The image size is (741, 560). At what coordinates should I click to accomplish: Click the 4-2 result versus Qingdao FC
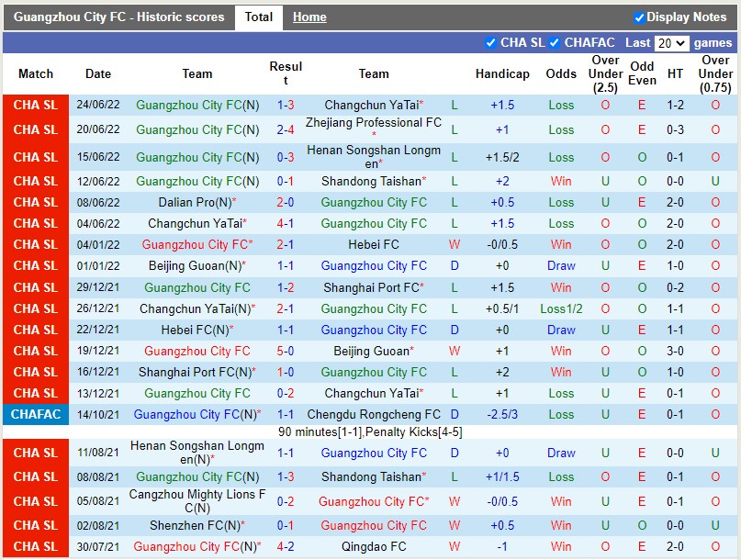click(x=286, y=547)
